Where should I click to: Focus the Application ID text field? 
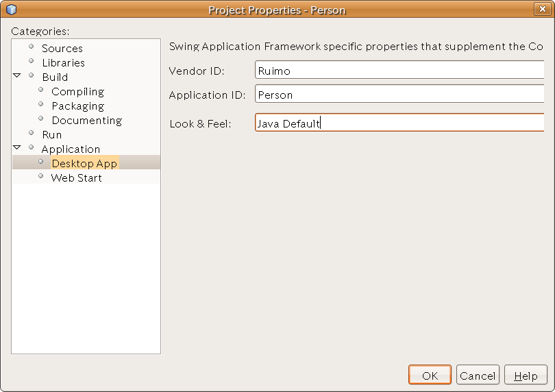pyautogui.click(x=399, y=95)
